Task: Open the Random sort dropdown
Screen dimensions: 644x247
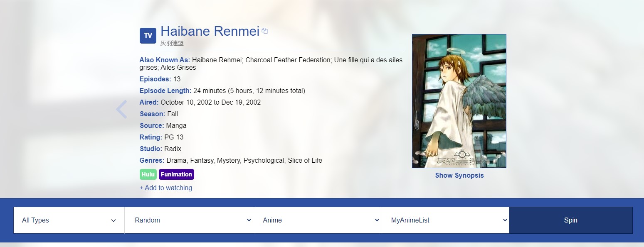Action: 189,220
